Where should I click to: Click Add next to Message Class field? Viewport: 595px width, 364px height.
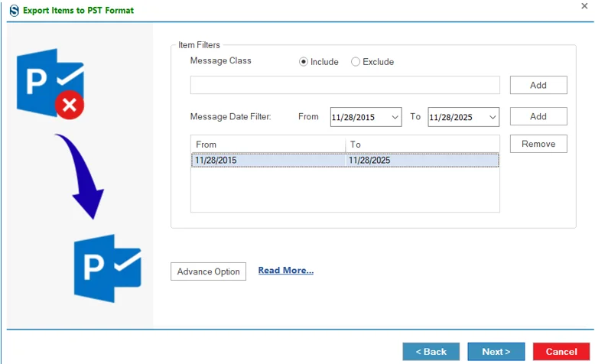pyautogui.click(x=538, y=85)
